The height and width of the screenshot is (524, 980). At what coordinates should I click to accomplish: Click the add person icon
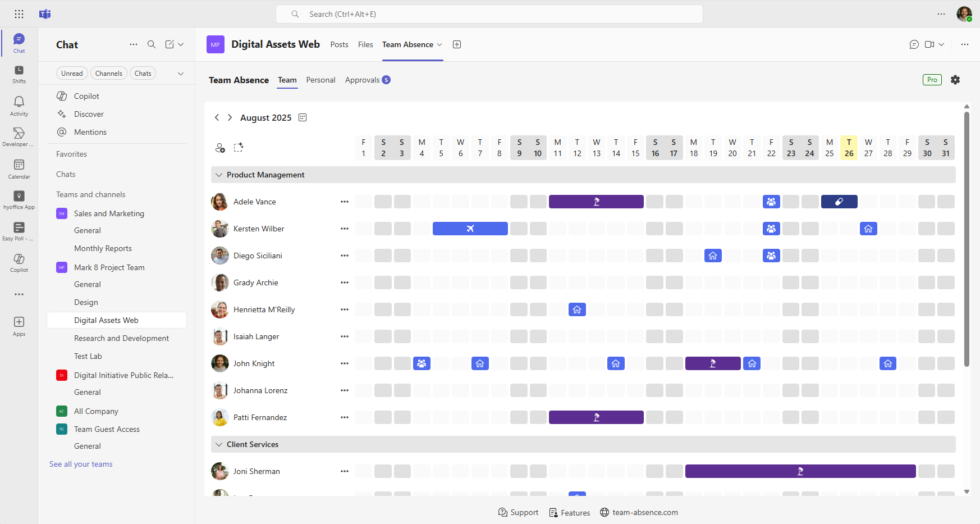[x=220, y=148]
